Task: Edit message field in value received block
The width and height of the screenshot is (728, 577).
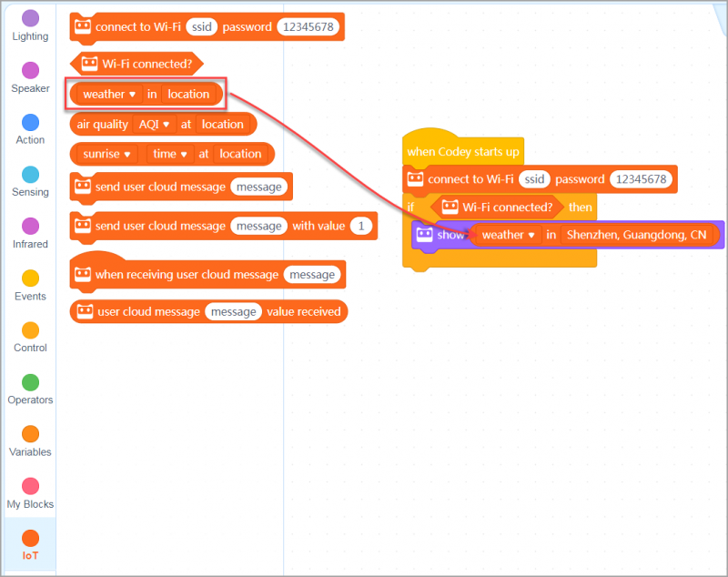Action: [x=233, y=312]
